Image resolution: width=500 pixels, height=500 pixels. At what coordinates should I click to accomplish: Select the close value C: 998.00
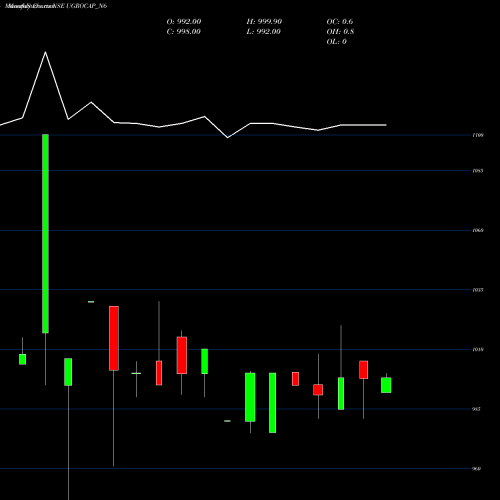(184, 32)
